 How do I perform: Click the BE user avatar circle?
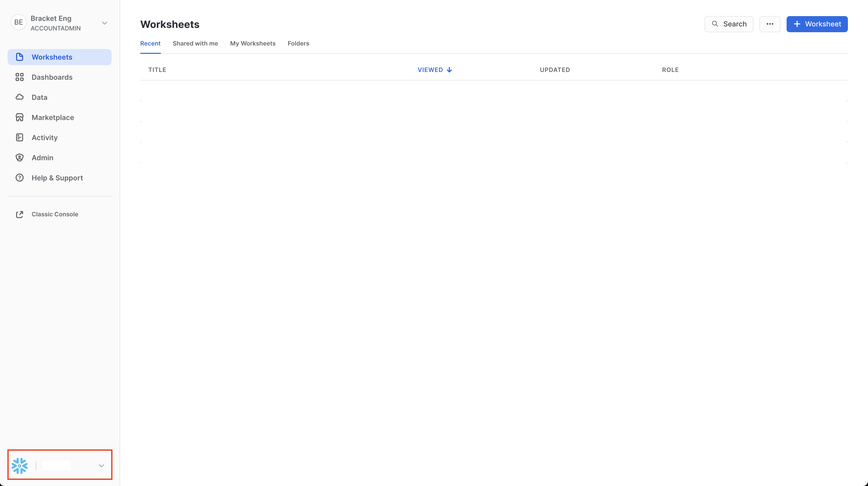19,23
